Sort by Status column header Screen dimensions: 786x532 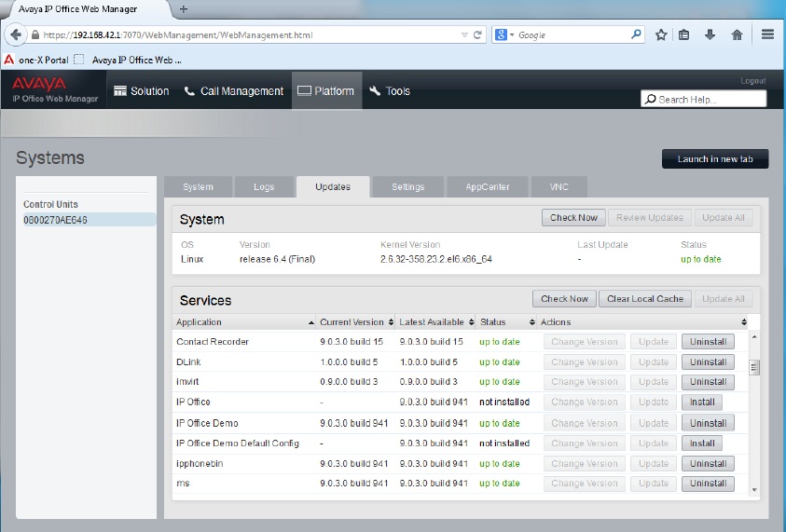507,322
